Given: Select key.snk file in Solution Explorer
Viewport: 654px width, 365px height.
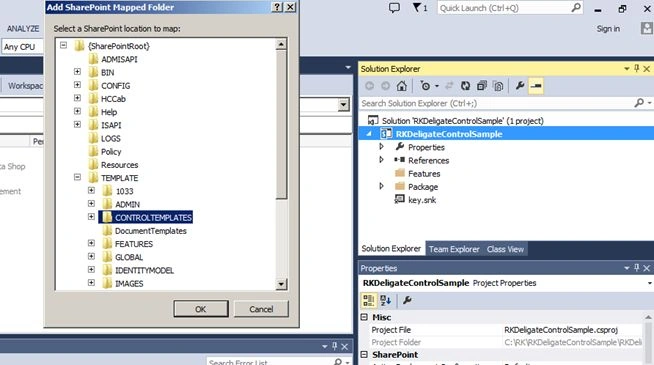Looking at the screenshot, I should [422, 200].
